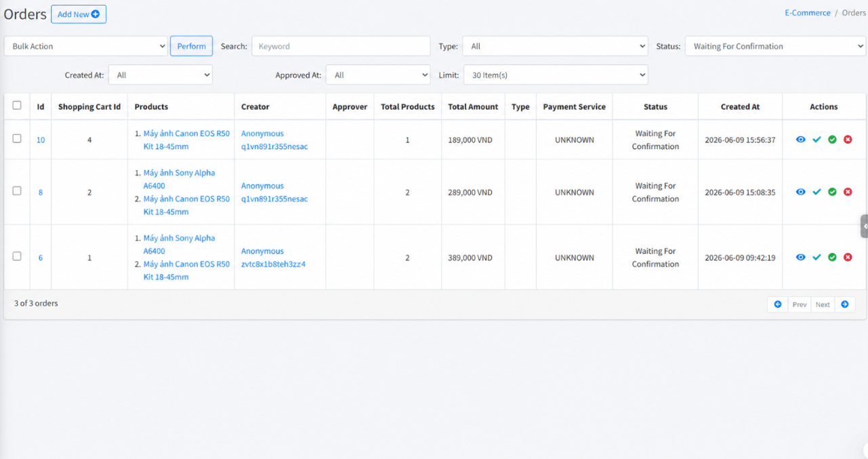Screen dimensions: 868x459
Task: Focus the Search keyword field
Action: tap(341, 46)
